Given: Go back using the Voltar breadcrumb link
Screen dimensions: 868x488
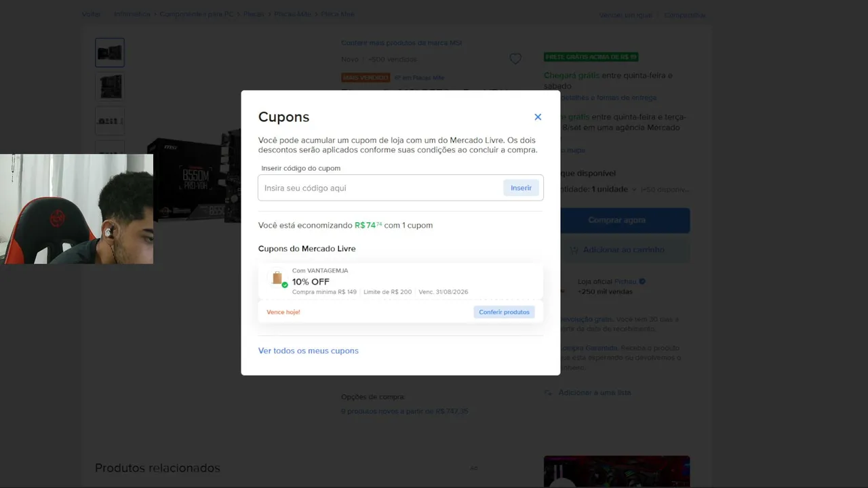Looking at the screenshot, I should click(x=91, y=14).
